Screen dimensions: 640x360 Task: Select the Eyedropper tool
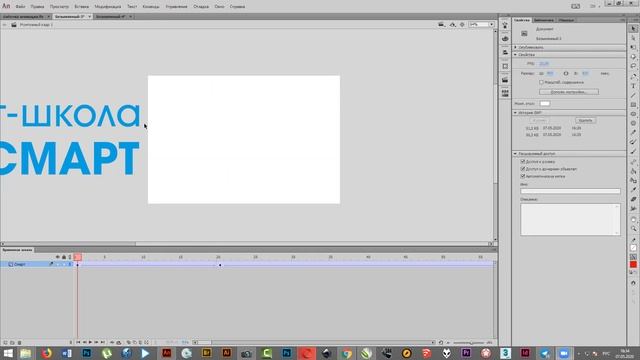pos(633,189)
